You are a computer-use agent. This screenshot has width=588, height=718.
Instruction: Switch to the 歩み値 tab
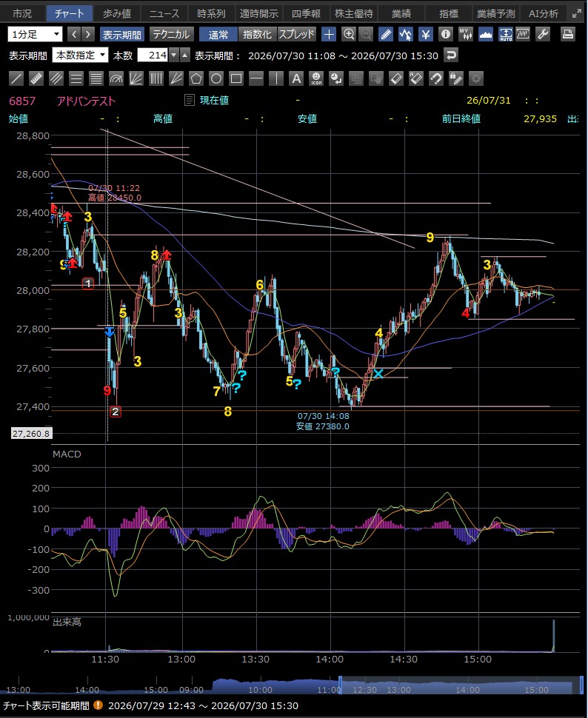(117, 14)
